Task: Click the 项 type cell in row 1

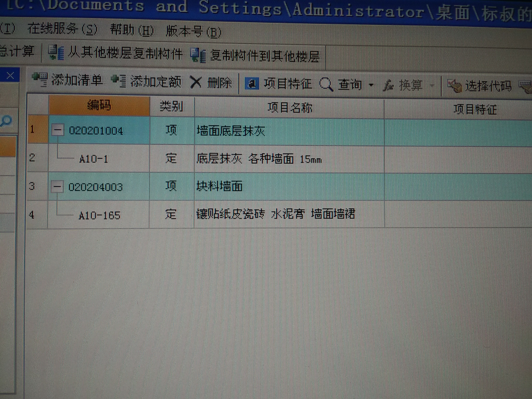Action: (172, 130)
